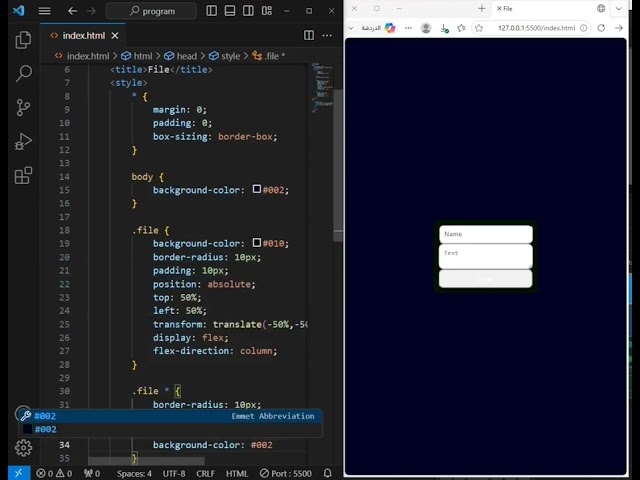This screenshot has height=480, width=640.
Task: Choose the #002 color suggestion with swatch
Action: [170, 429]
